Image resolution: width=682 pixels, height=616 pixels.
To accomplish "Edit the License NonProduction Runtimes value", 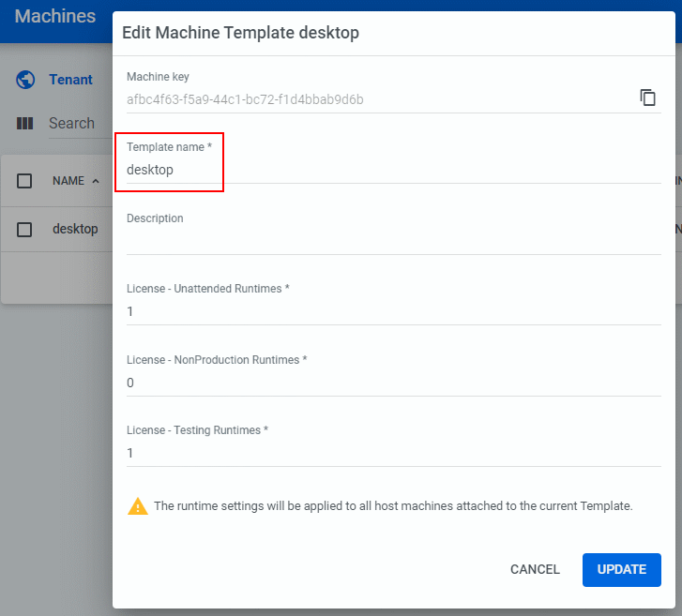I will pos(394,383).
